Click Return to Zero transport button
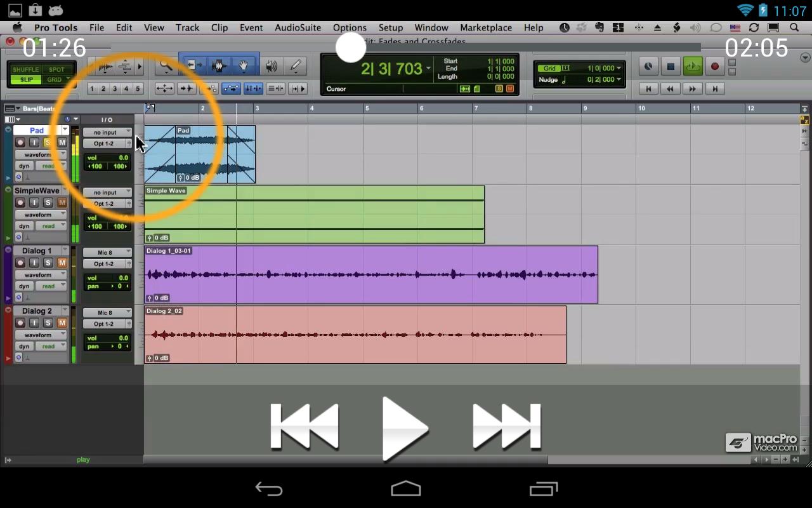812x508 pixels. (x=648, y=89)
